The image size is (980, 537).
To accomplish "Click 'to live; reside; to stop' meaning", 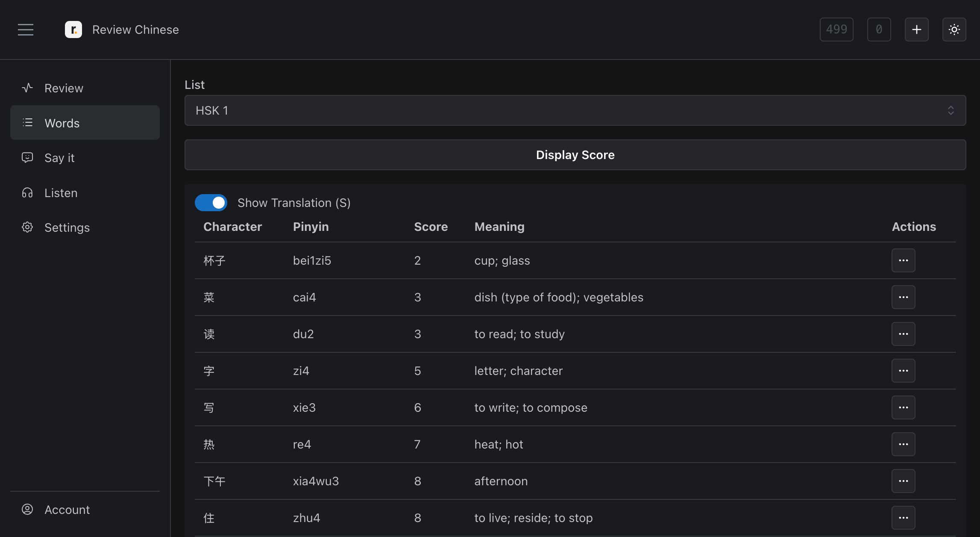I will (533, 518).
